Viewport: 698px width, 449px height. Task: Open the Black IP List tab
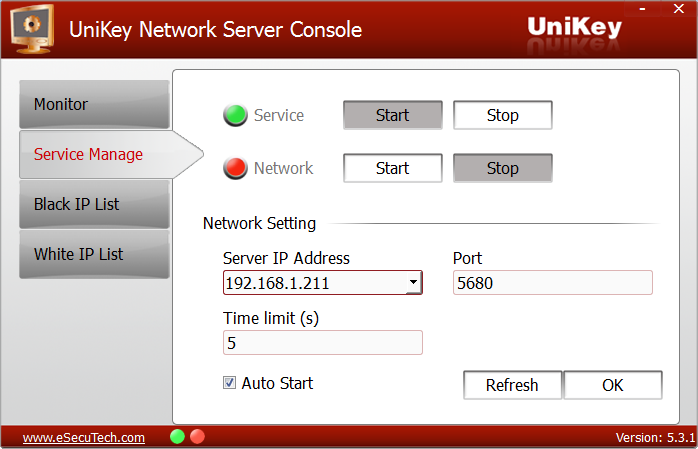point(94,204)
